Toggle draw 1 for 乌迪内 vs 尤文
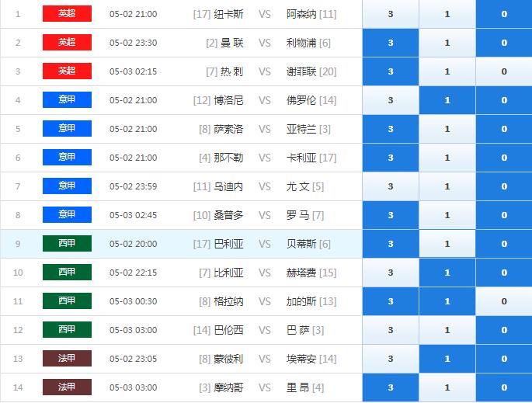 (x=447, y=186)
